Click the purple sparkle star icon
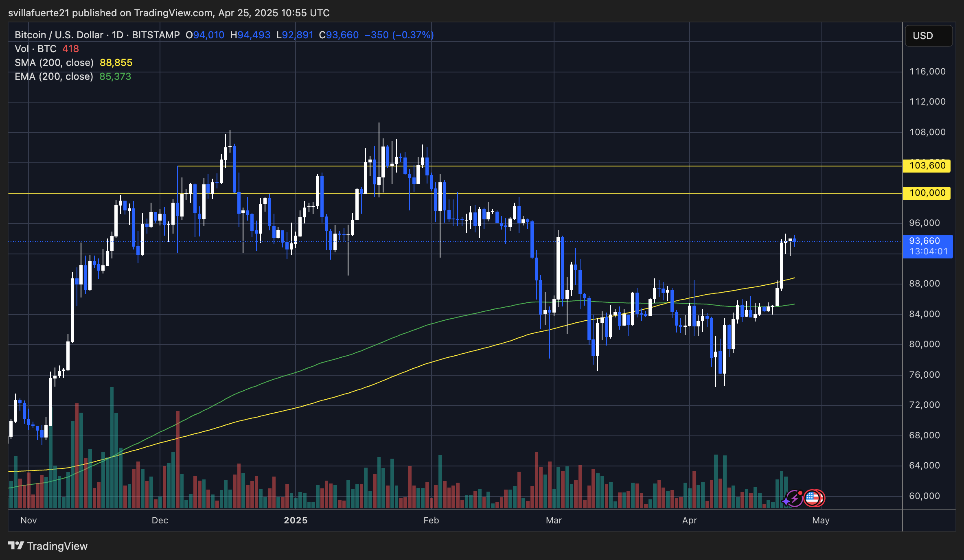 tap(785, 502)
